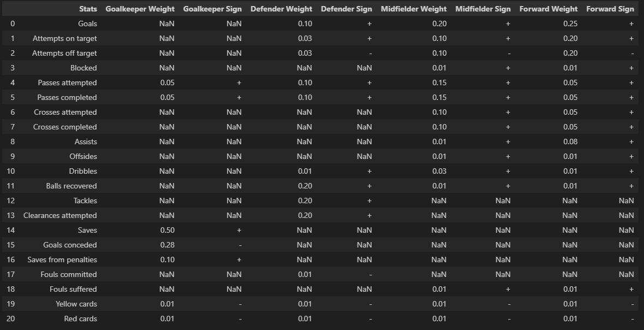The width and height of the screenshot is (644, 330).
Task: Click the Stats column header
Action: (88, 9)
